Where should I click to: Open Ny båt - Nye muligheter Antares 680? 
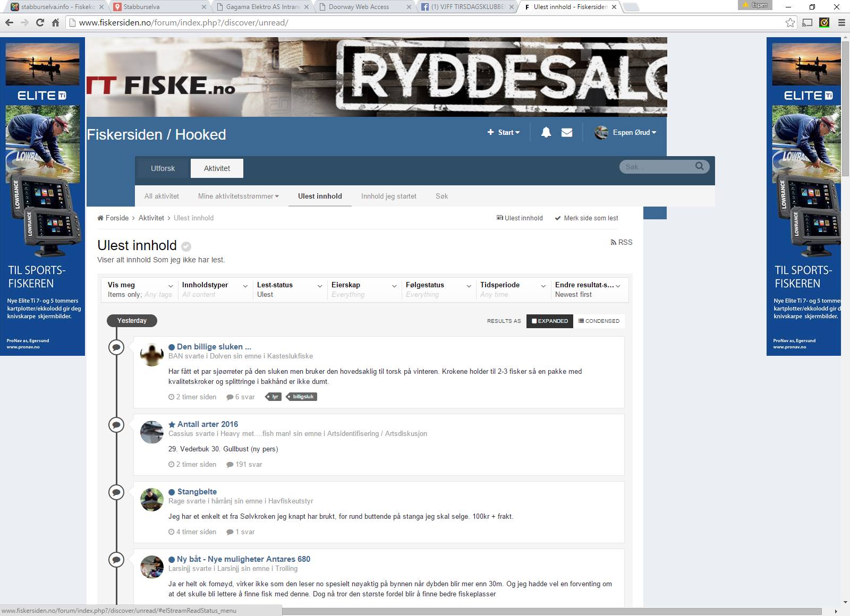244,559
